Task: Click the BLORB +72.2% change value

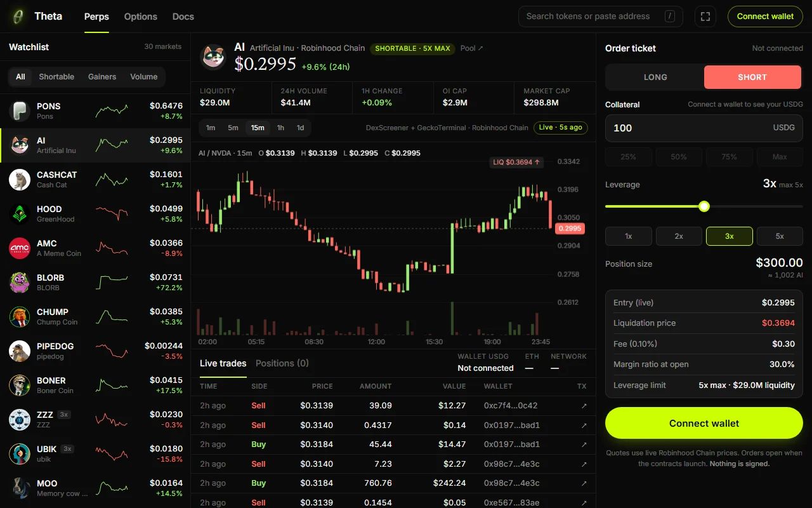Action: [169, 288]
